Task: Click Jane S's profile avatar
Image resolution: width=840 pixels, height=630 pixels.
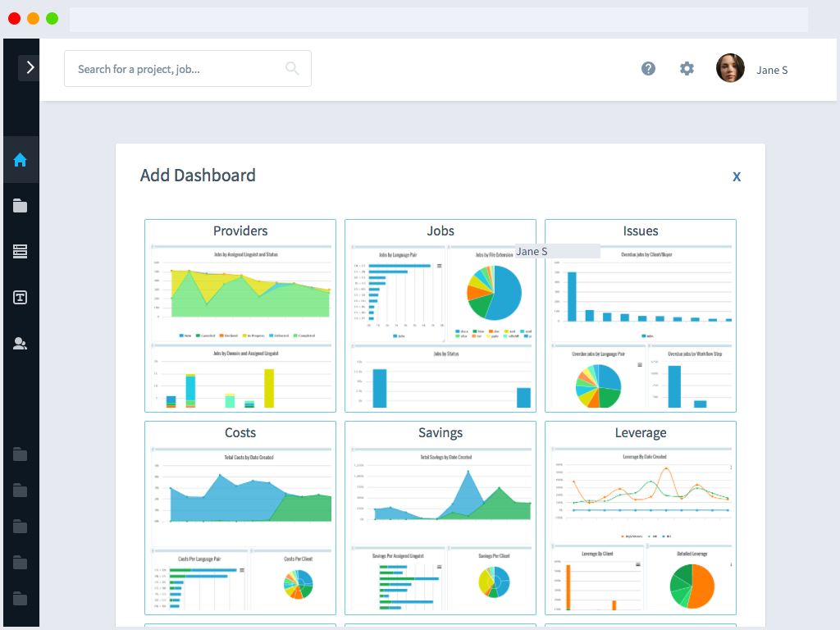Action: point(730,69)
